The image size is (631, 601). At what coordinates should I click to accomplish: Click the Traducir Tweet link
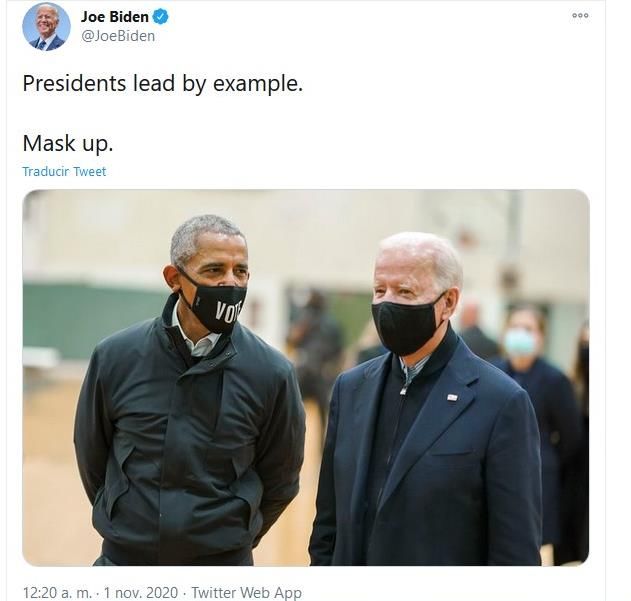[x=64, y=171]
